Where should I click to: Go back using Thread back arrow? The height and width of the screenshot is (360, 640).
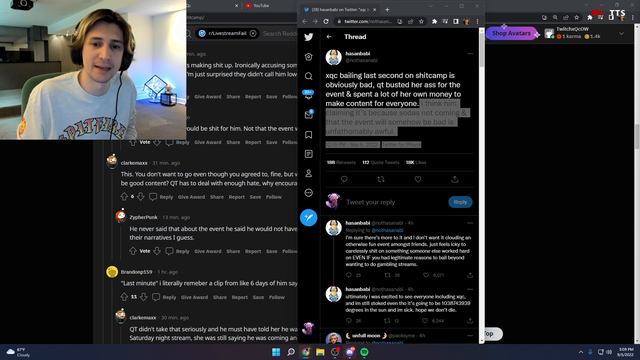pos(329,37)
